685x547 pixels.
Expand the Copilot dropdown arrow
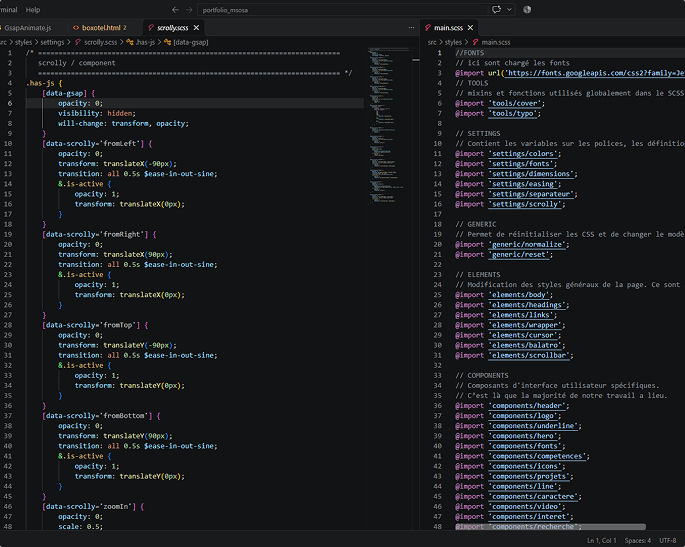point(509,10)
